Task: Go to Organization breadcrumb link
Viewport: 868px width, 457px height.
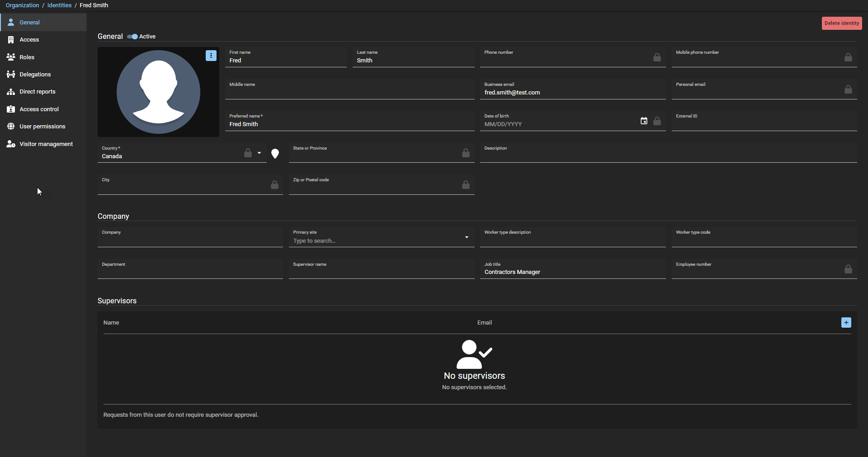Action: 22,5
